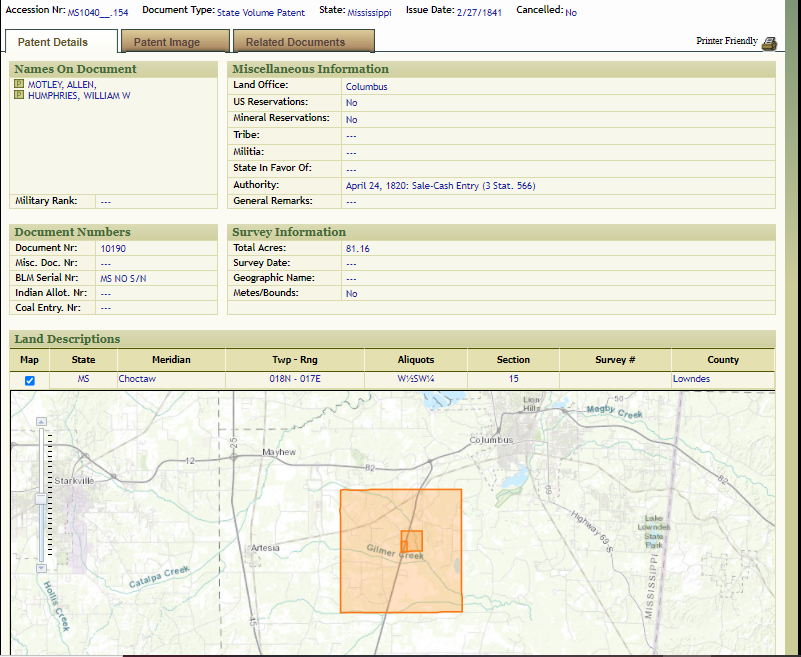Image resolution: width=801 pixels, height=657 pixels.
Task: Click the Lowndes county value in table
Action: tap(691, 380)
